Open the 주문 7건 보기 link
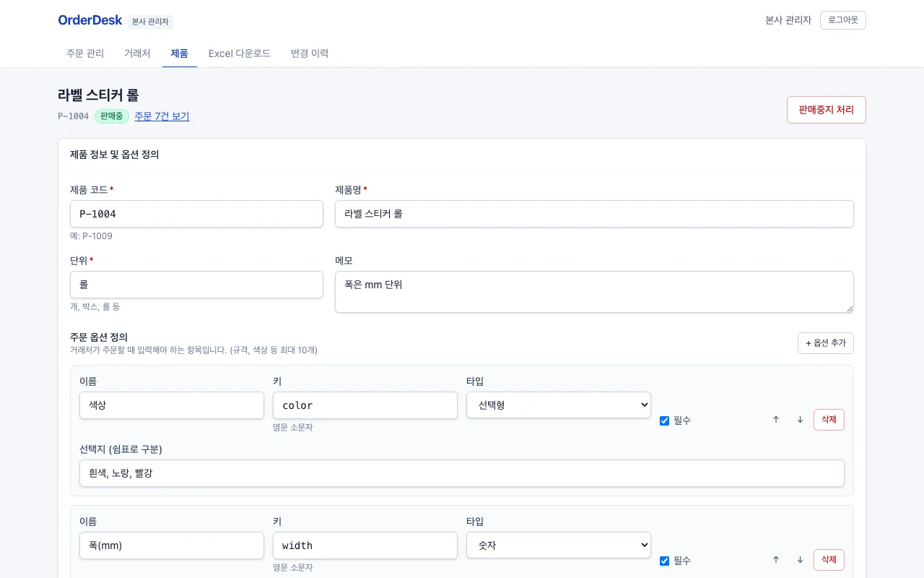The height and width of the screenshot is (578, 924). (x=162, y=116)
